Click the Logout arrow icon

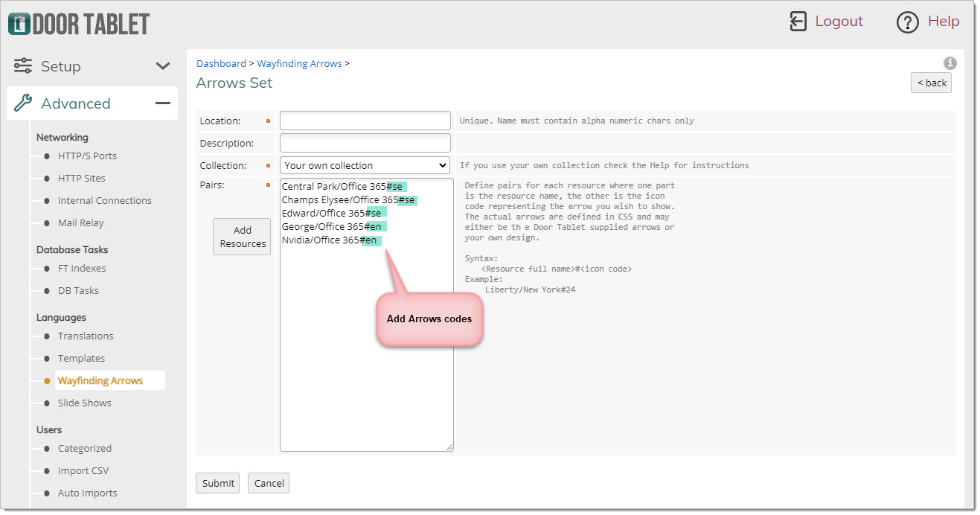(x=798, y=22)
